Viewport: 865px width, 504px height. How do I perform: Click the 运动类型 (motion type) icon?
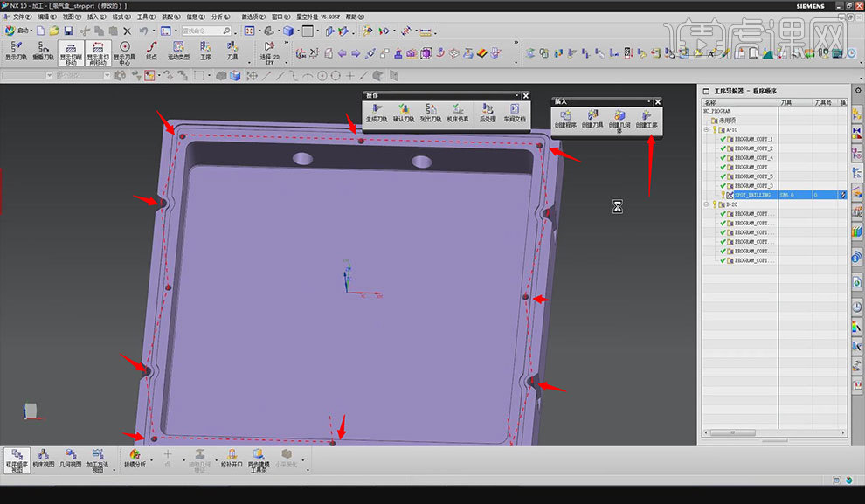(179, 51)
